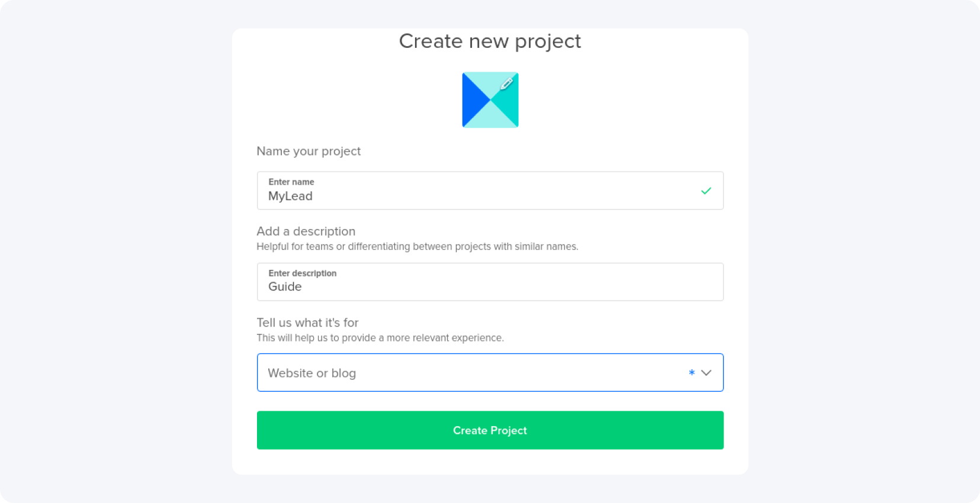Click the 'Tell us what it's for' label

coord(307,323)
